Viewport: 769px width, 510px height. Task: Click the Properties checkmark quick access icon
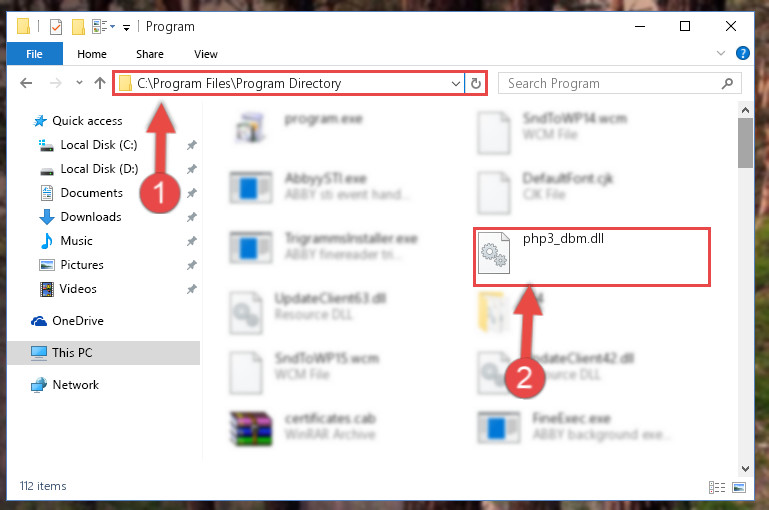click(x=56, y=26)
